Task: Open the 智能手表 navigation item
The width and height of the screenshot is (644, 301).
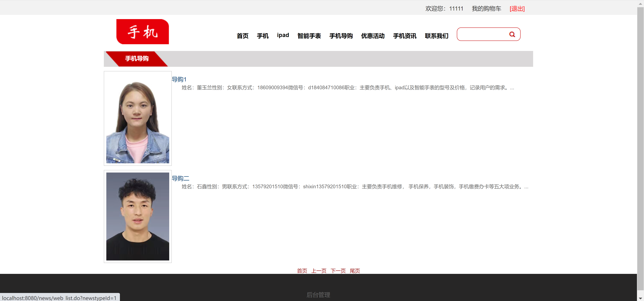Action: 309,36
